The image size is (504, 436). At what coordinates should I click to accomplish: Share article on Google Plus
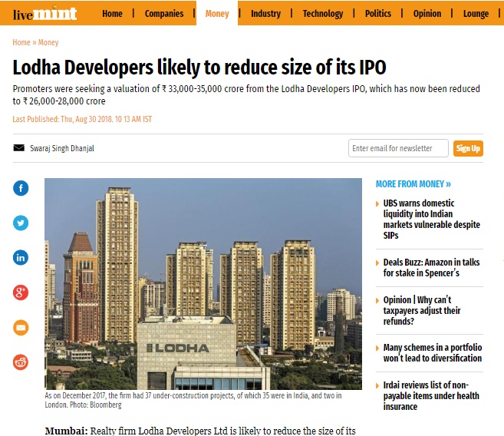pyautogui.click(x=21, y=292)
